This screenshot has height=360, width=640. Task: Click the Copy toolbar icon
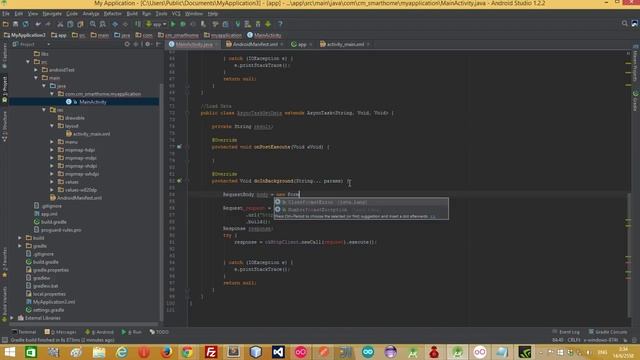point(70,24)
